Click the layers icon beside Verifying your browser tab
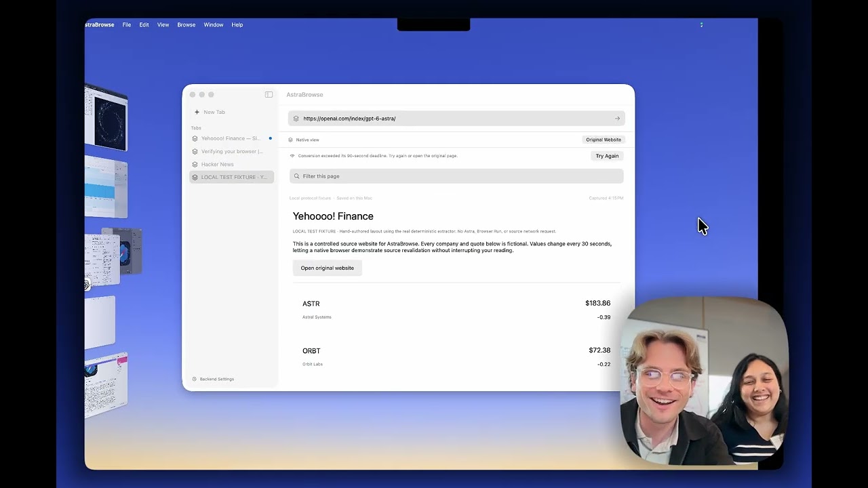The image size is (868, 488). (x=195, y=151)
